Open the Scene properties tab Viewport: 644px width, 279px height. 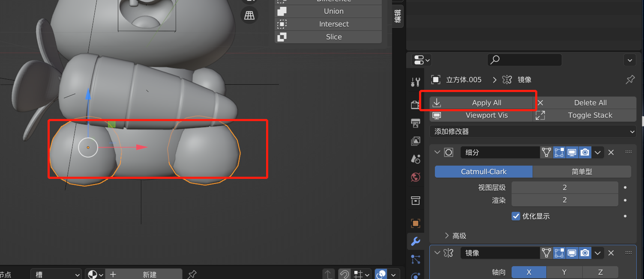tap(415, 159)
